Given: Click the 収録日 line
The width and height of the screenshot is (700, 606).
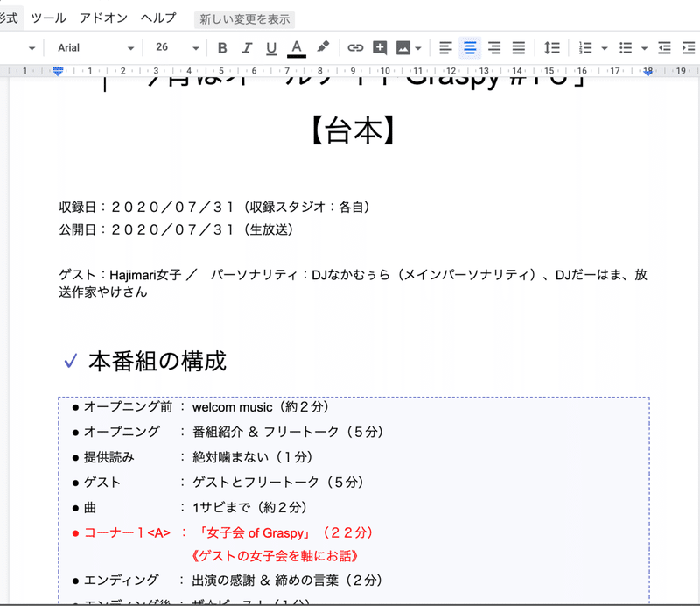Looking at the screenshot, I should tap(214, 207).
